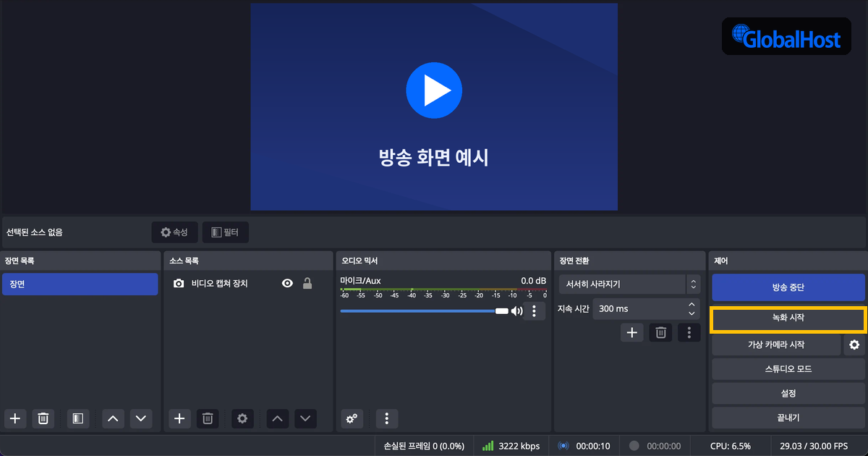Click 장면 전환 panel header
Viewport: 868px width, 456px height.
(x=629, y=261)
